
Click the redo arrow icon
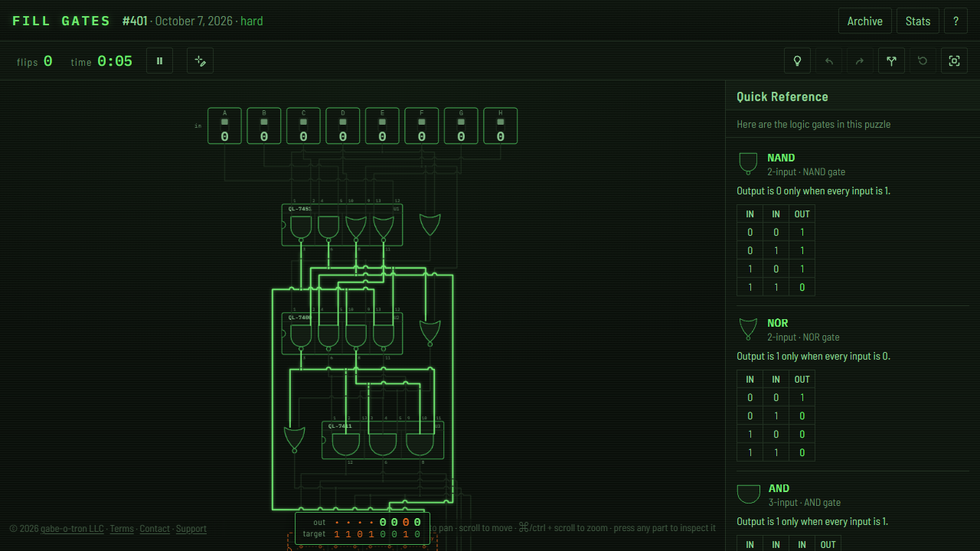tap(860, 61)
